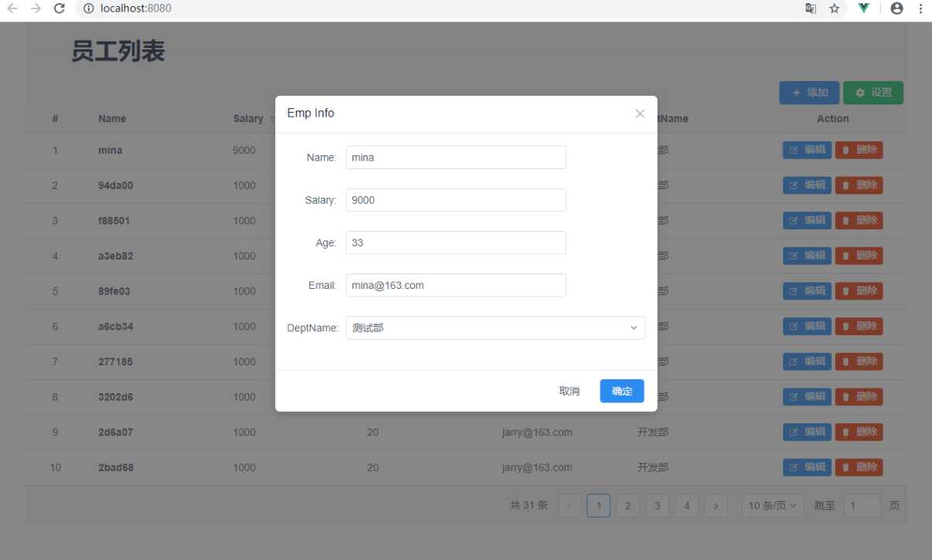Click the next page arrow
932x560 pixels.
[x=716, y=506]
